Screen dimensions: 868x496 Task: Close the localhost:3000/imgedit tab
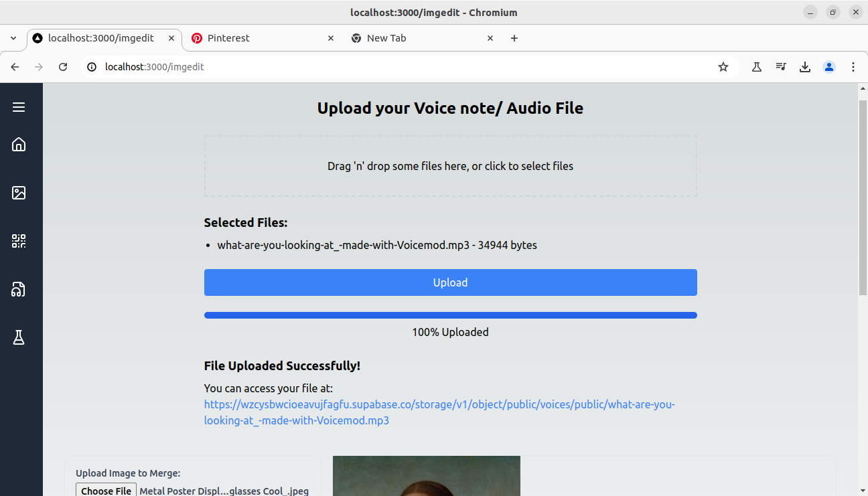171,38
